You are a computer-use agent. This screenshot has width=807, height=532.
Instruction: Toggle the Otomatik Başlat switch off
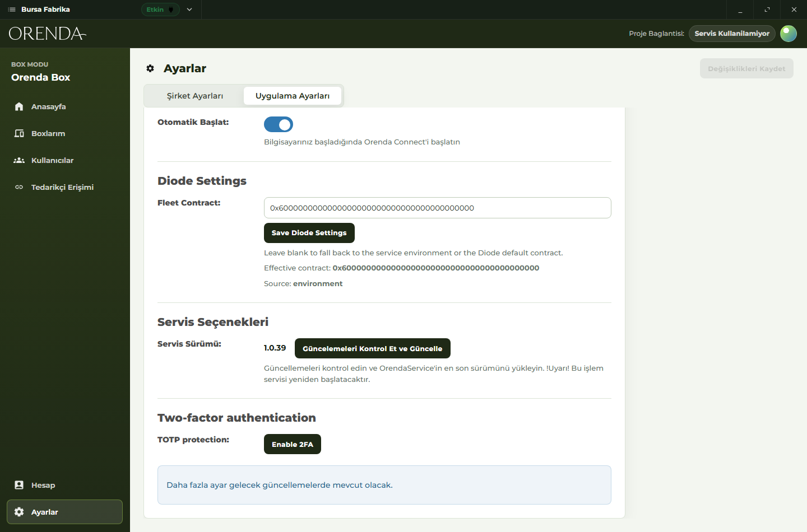[x=279, y=124]
